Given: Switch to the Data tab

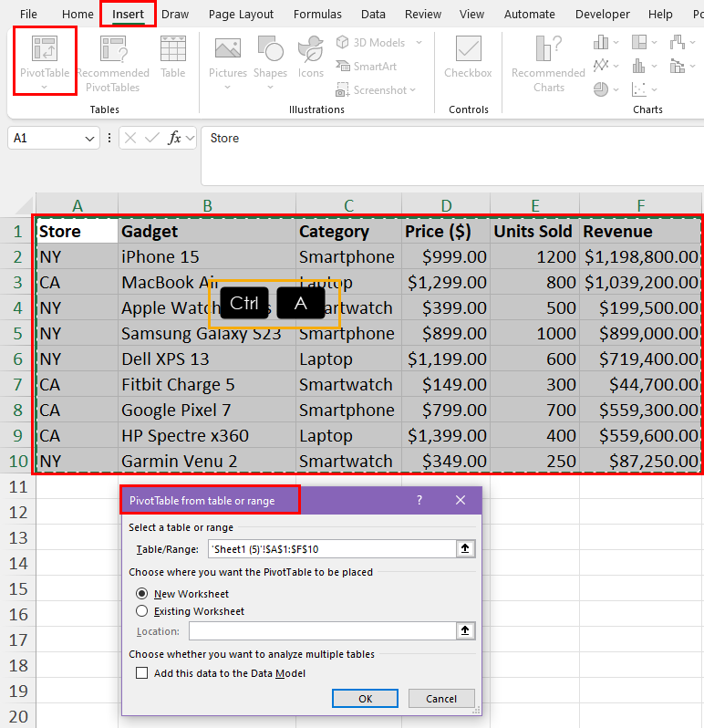Looking at the screenshot, I should coord(373,15).
